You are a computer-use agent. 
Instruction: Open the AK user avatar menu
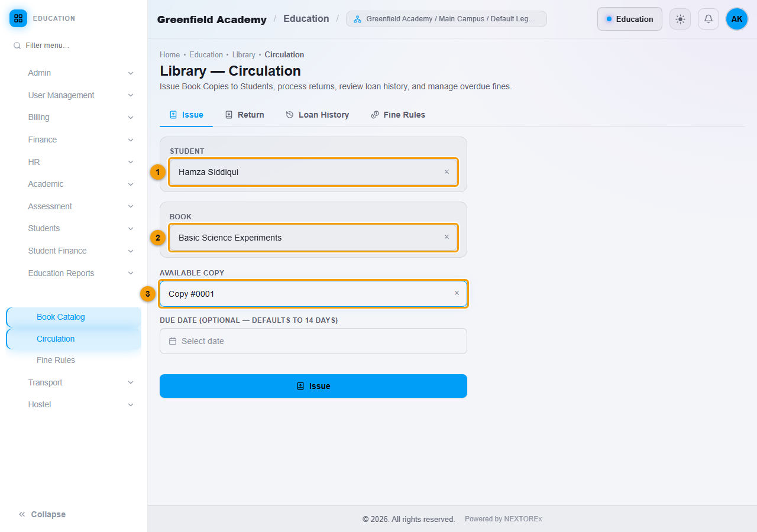[737, 19]
